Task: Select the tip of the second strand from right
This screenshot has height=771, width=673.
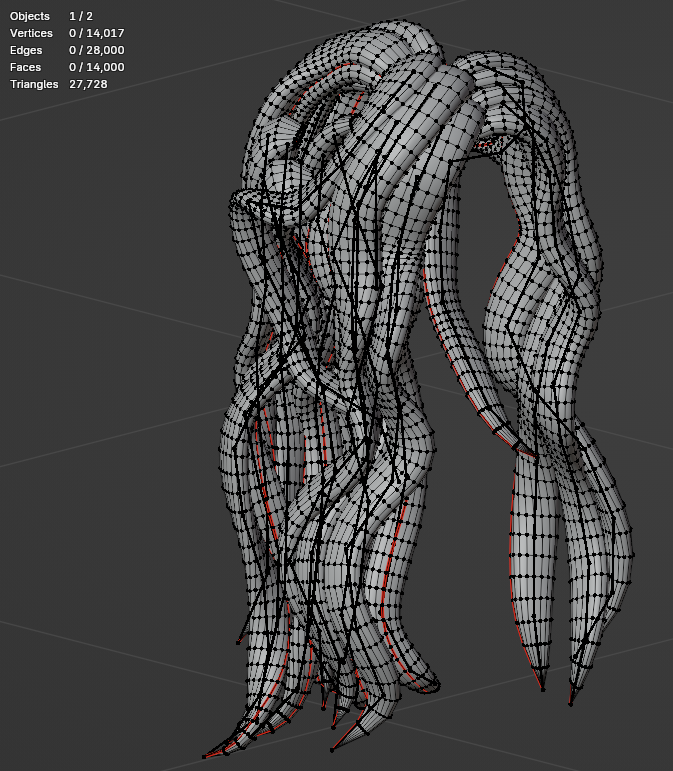Action: 543,689
